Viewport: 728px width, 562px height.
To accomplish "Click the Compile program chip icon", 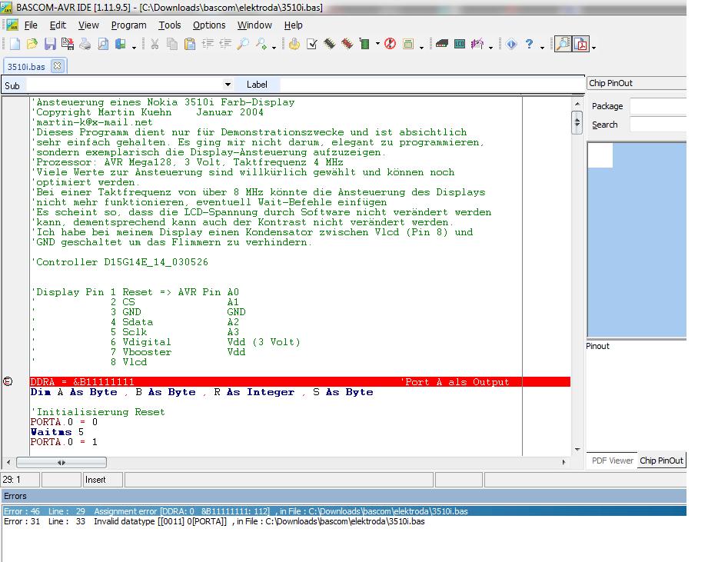I will [330, 45].
